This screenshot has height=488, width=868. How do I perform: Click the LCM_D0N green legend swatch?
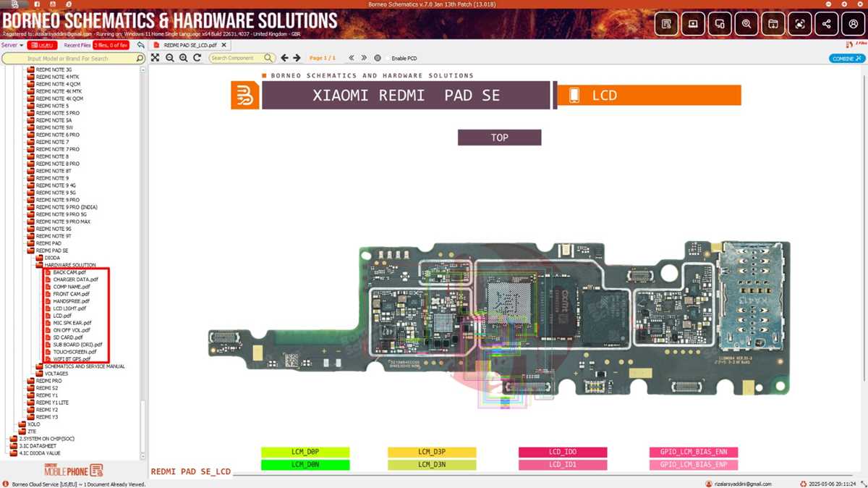point(305,465)
